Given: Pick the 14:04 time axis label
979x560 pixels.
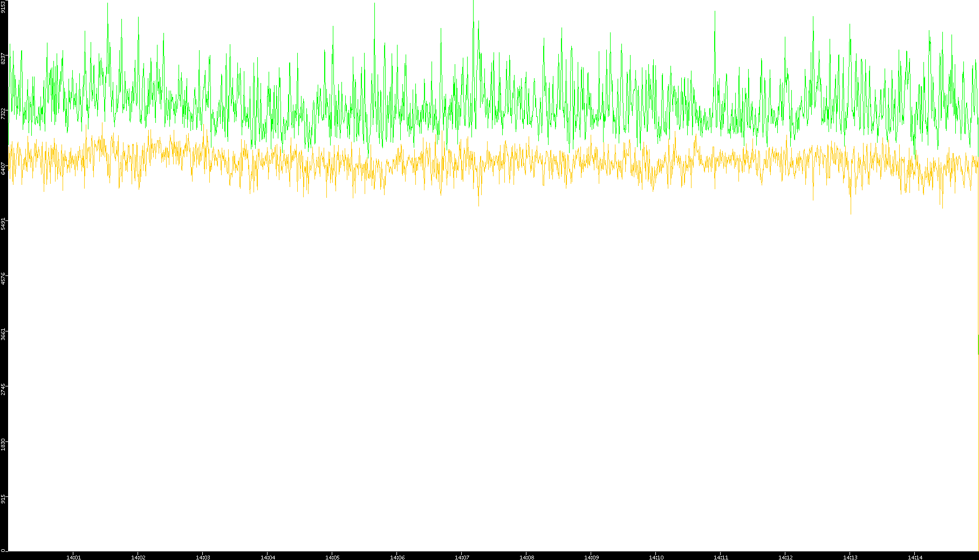Looking at the screenshot, I should pyautogui.click(x=268, y=557).
